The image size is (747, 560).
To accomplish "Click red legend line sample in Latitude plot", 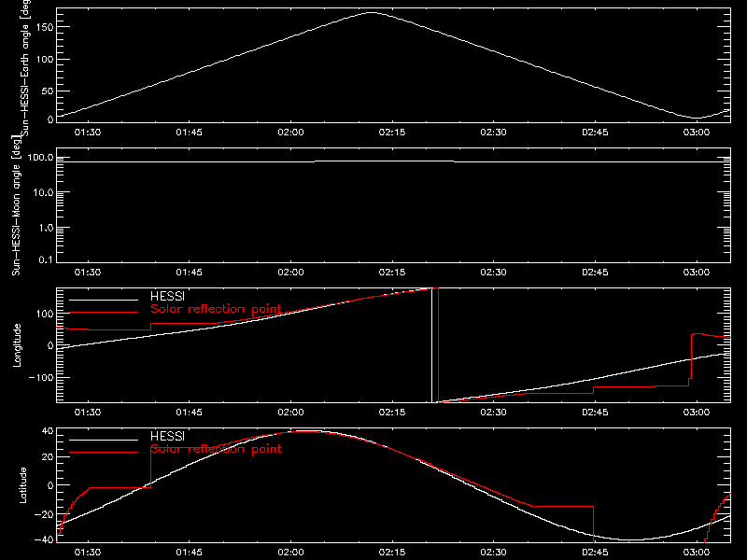I will tap(104, 453).
